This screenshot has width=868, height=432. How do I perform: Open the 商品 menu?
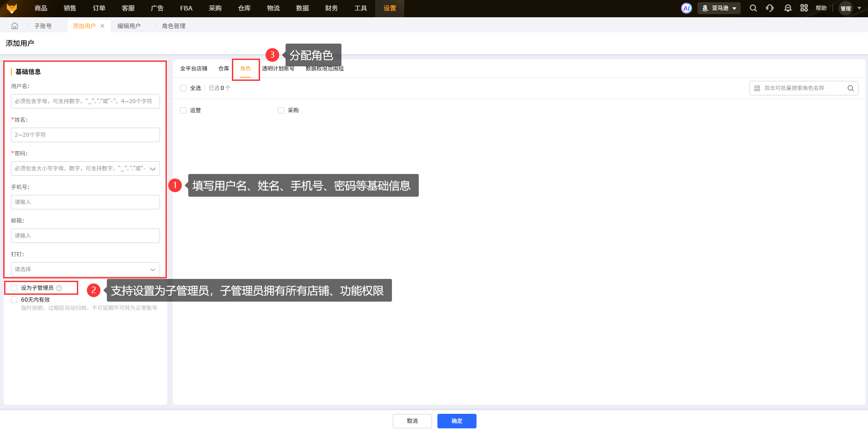41,8
